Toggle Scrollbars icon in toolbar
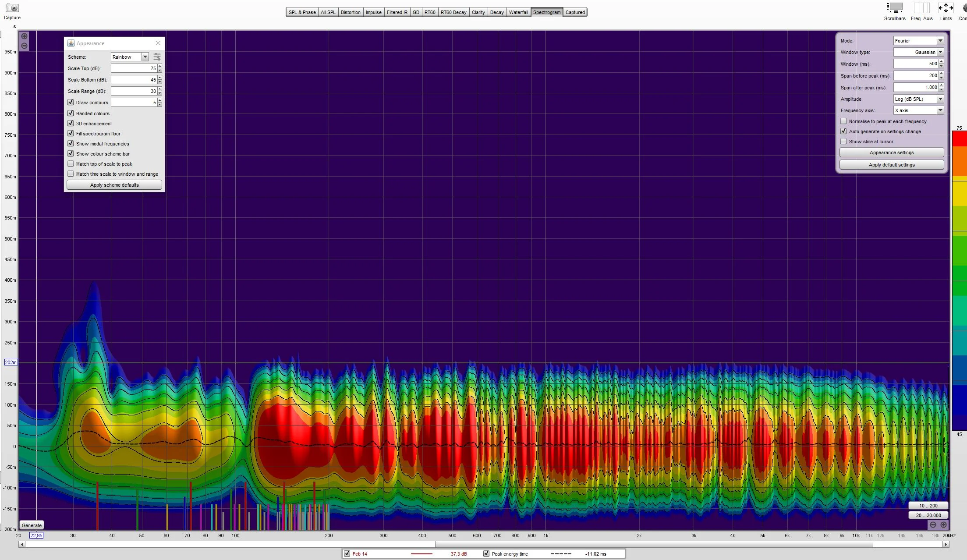Image resolution: width=967 pixels, height=560 pixels. 894,8
